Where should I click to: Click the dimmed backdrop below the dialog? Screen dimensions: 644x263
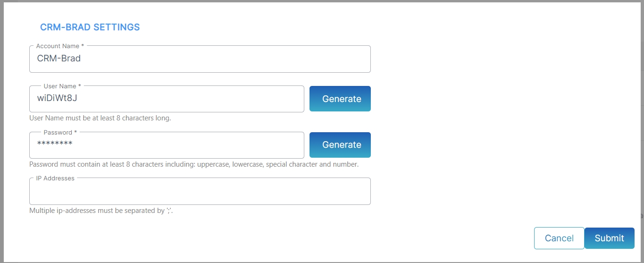pyautogui.click(x=322, y=262)
